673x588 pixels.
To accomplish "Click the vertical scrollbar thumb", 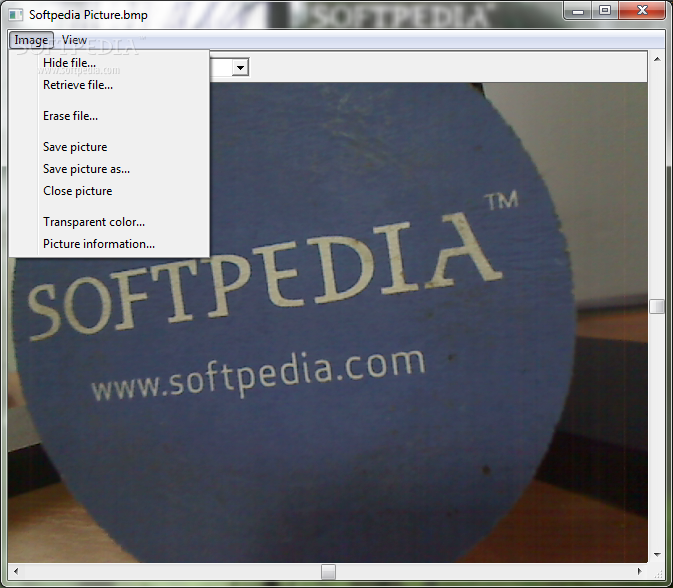I will coord(657,306).
